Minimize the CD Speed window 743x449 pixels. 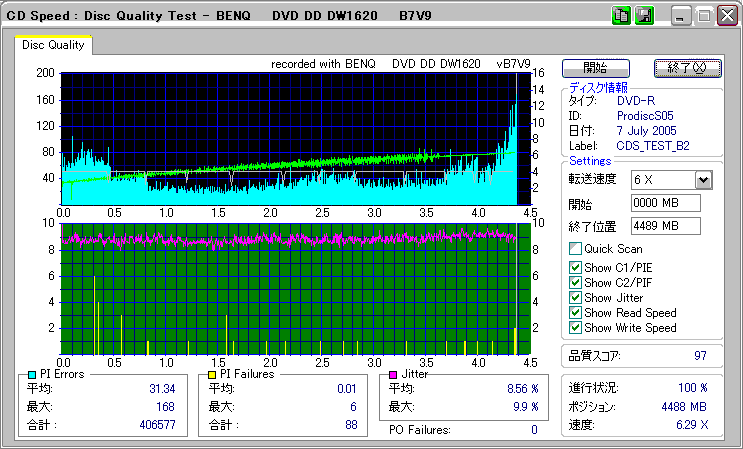(681, 16)
